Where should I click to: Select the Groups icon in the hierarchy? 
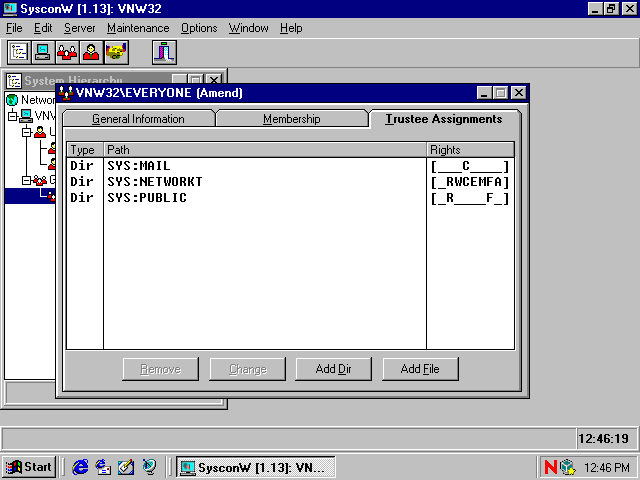click(x=40, y=180)
